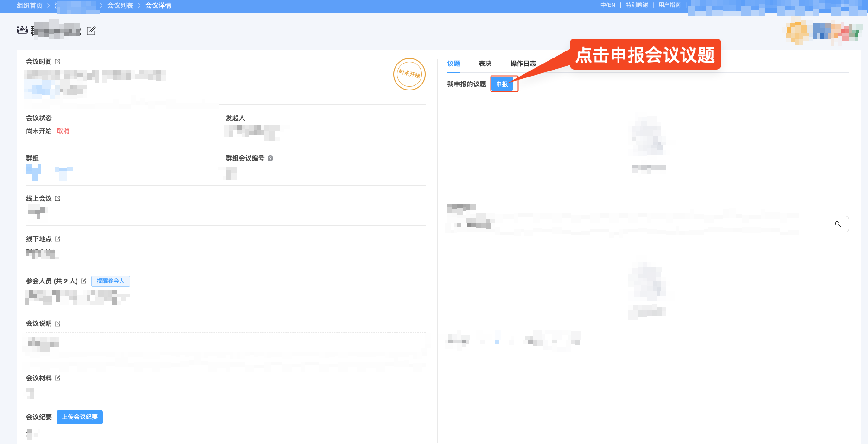
Task: Cancel meeting via 取消 link
Action: click(63, 131)
